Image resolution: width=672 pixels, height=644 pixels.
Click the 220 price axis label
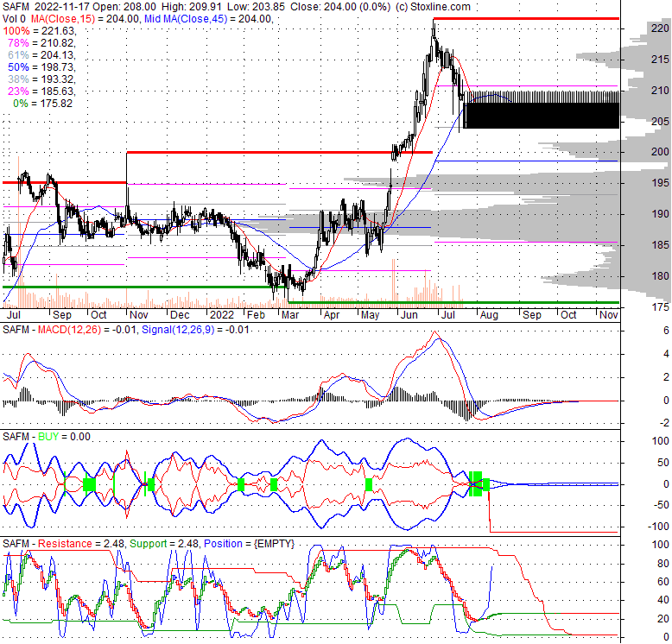660,28
